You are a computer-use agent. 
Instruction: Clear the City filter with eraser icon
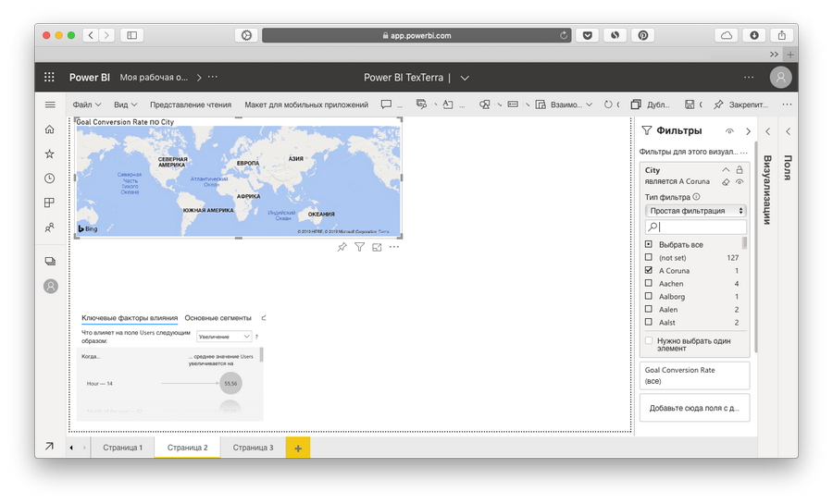[726, 182]
